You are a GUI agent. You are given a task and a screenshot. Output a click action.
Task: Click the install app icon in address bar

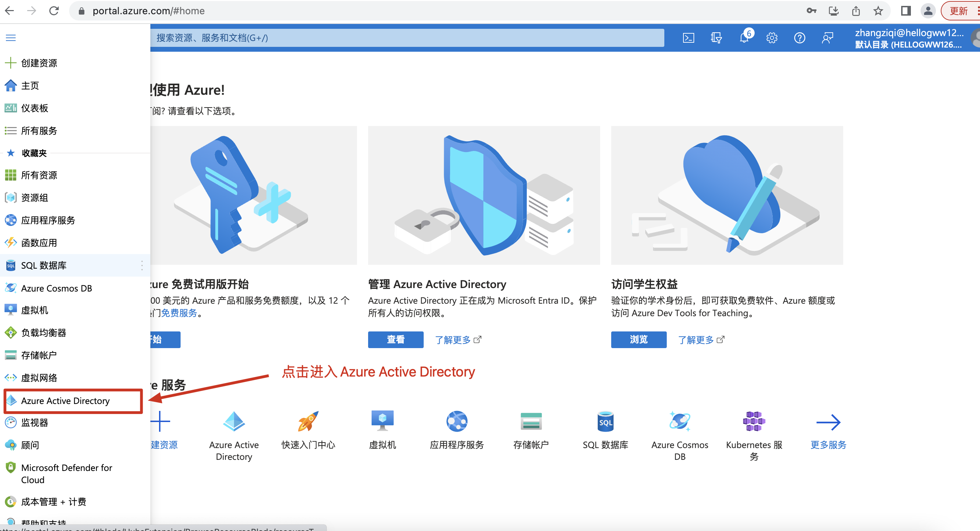833,11
